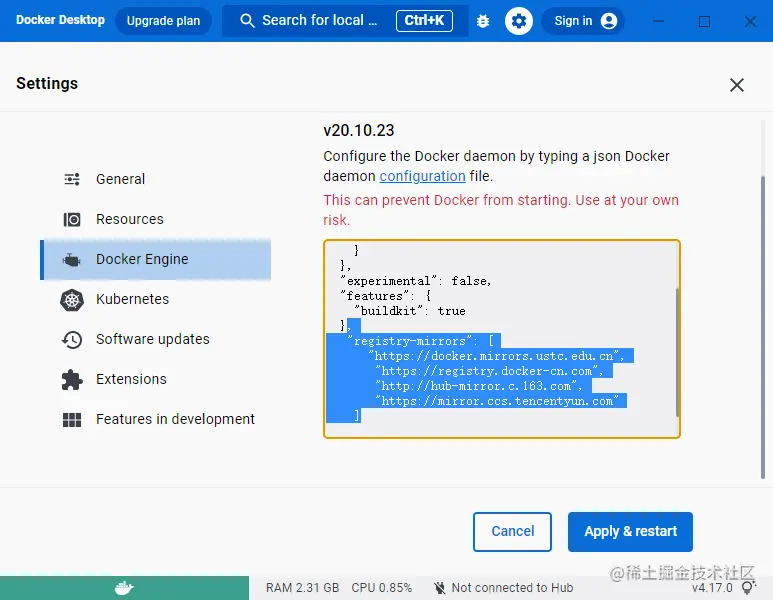The image size is (773, 600).
Task: Click the Resources disk icon
Action: [x=72, y=219]
